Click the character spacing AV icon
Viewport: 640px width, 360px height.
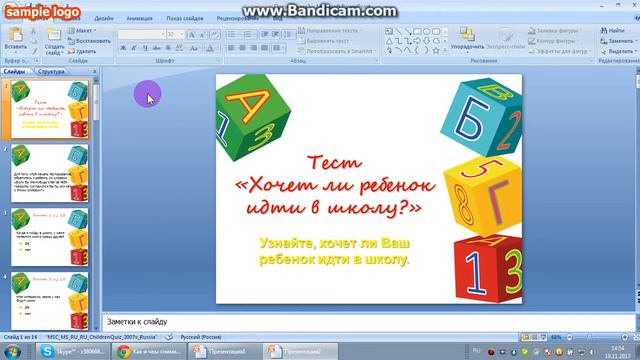pos(179,48)
